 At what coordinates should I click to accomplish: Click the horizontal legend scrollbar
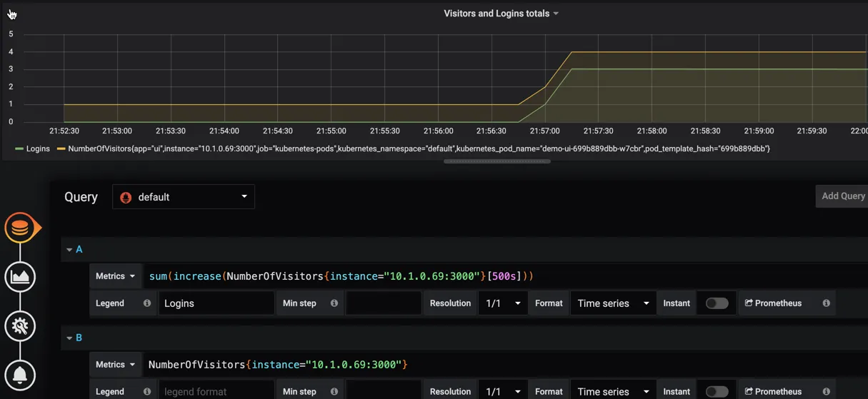[497, 161]
